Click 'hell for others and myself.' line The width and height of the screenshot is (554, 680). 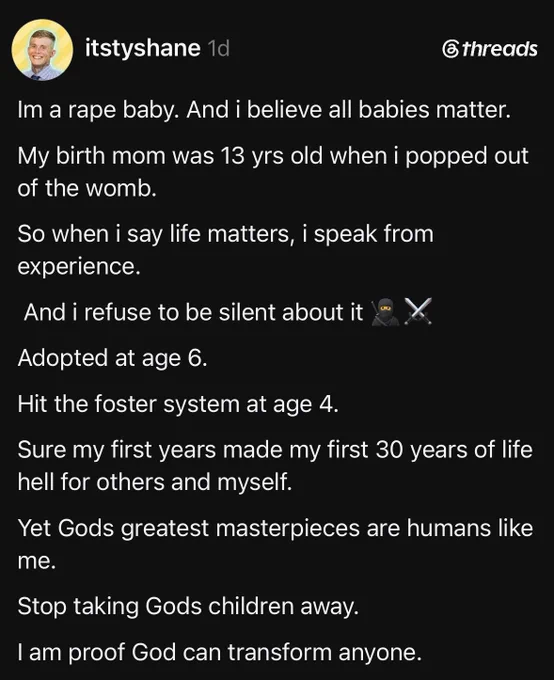coord(155,482)
